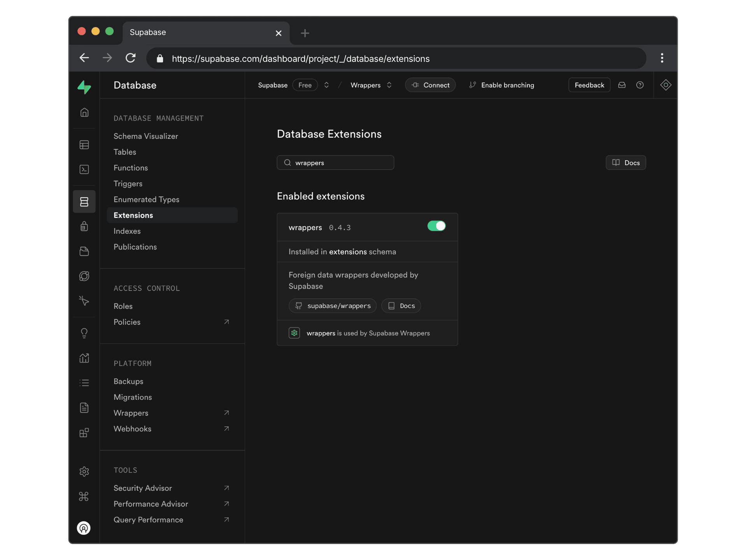Go to Schema Visualizer
Screen dimensions: 747x560
pyautogui.click(x=146, y=136)
